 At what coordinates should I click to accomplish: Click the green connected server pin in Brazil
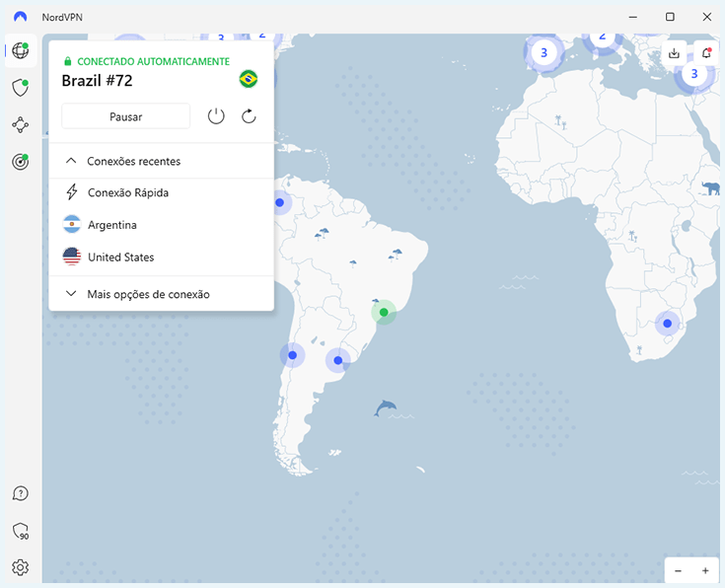pos(384,313)
